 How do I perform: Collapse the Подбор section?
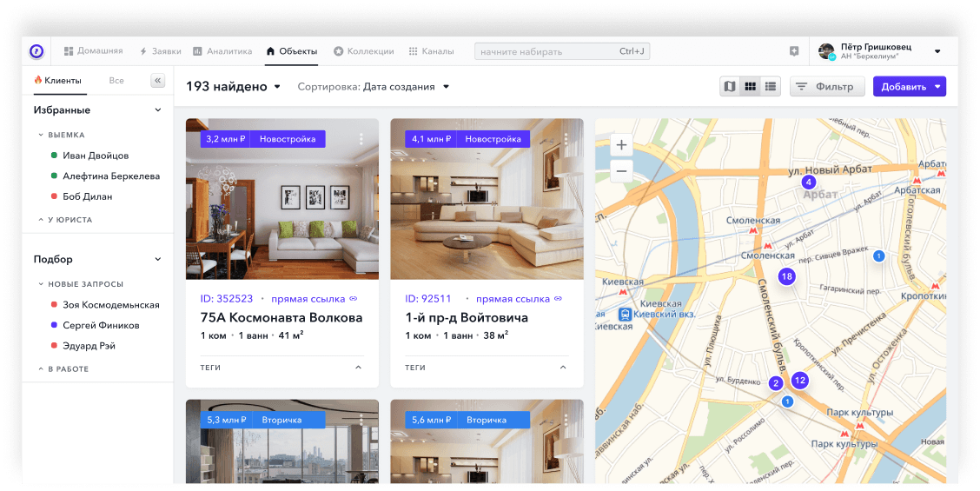tap(157, 259)
